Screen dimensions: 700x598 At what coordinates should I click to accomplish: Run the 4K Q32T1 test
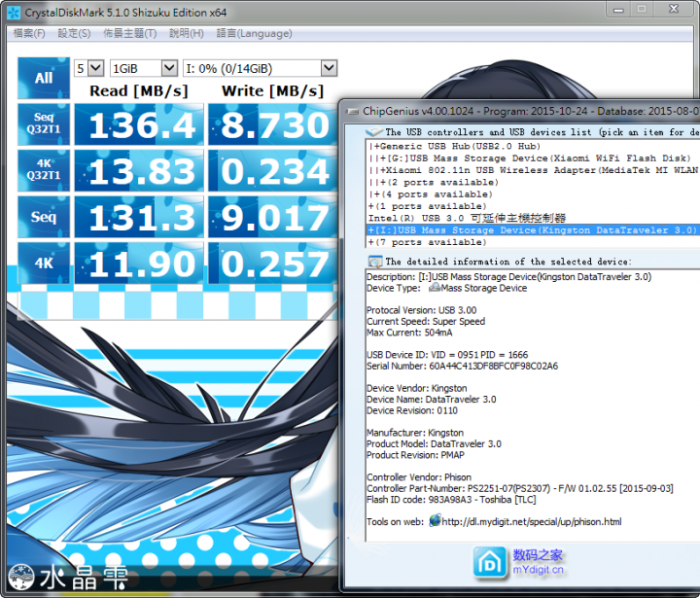click(x=44, y=170)
